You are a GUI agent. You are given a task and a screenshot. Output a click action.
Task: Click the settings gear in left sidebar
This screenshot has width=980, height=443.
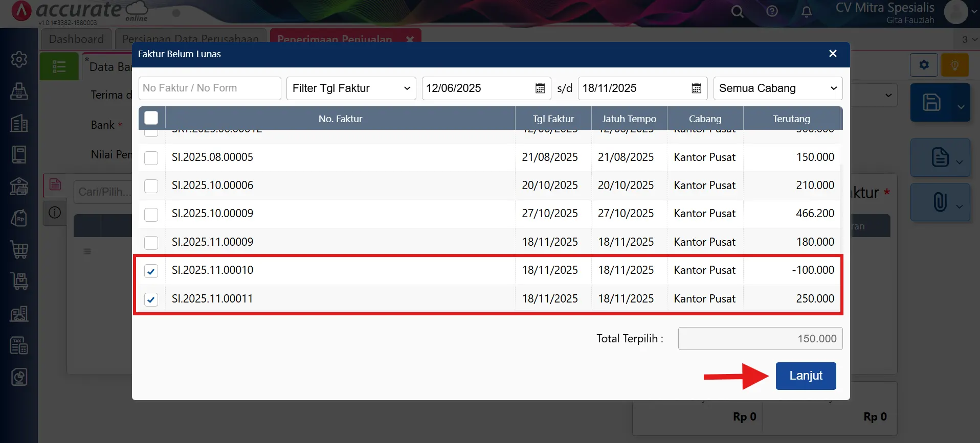click(19, 59)
